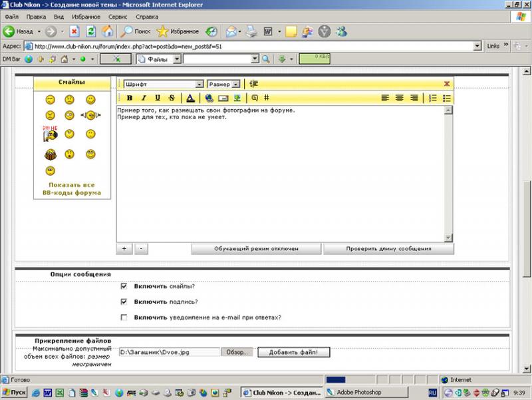This screenshot has height=400, width=532.
Task: Open the Файл menu
Action: (x=11, y=17)
